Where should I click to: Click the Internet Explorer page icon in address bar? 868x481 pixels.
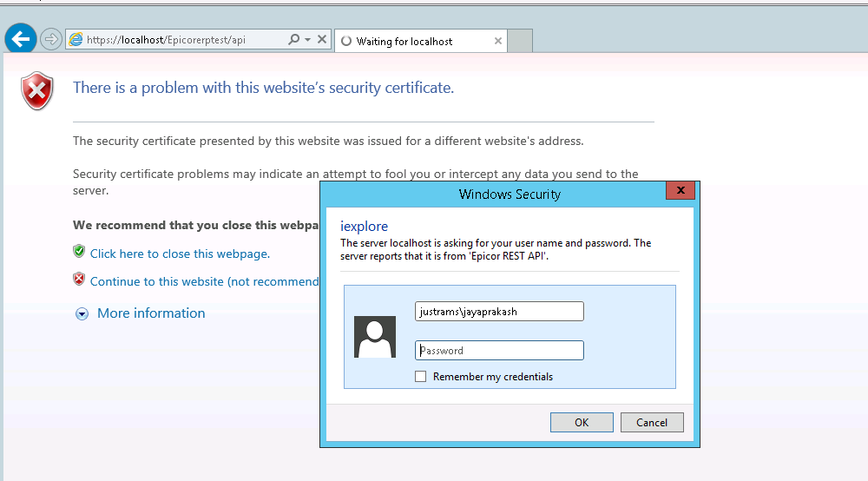(76, 39)
